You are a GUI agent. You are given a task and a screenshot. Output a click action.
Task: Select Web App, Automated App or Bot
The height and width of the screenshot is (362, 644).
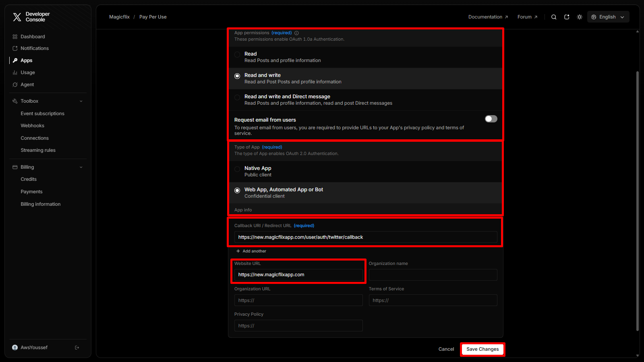pos(237,190)
